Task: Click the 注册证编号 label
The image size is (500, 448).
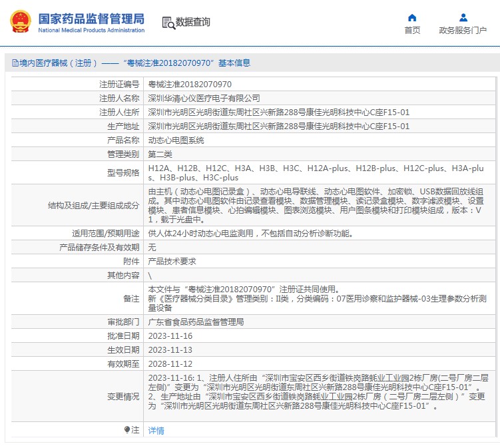Action: click(x=119, y=85)
